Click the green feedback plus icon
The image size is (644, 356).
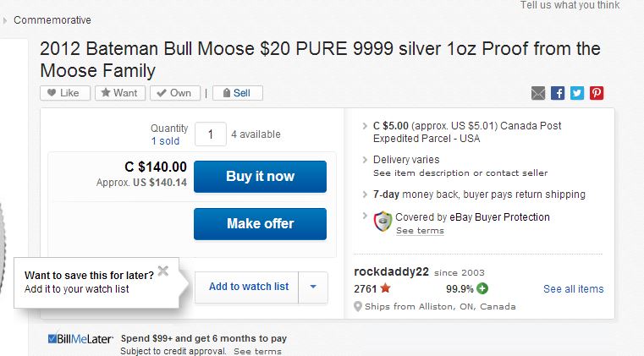pyautogui.click(x=482, y=288)
